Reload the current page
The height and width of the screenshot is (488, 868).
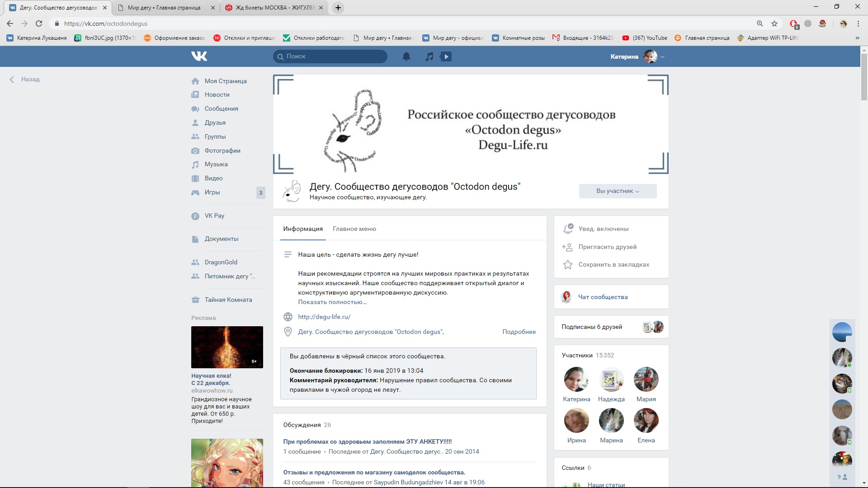[x=39, y=23]
